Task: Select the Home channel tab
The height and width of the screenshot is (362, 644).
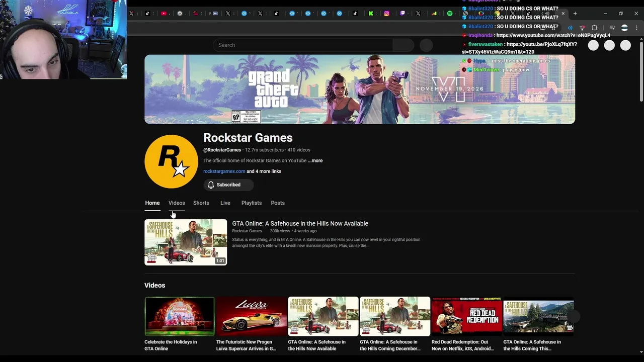Action: (152, 203)
